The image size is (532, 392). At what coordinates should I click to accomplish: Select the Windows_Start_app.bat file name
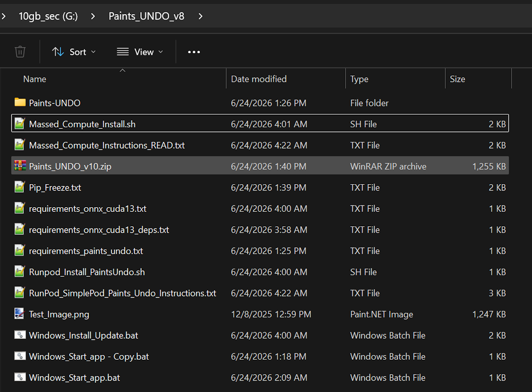point(74,377)
